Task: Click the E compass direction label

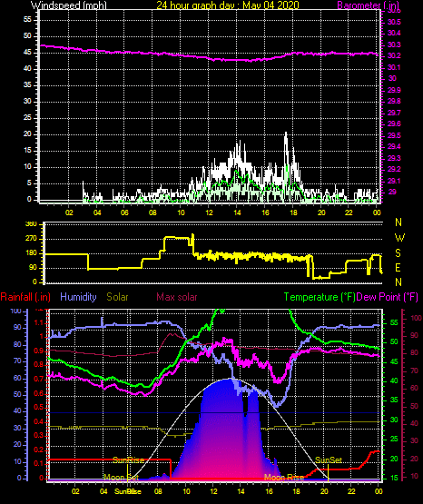Action: coord(398,267)
